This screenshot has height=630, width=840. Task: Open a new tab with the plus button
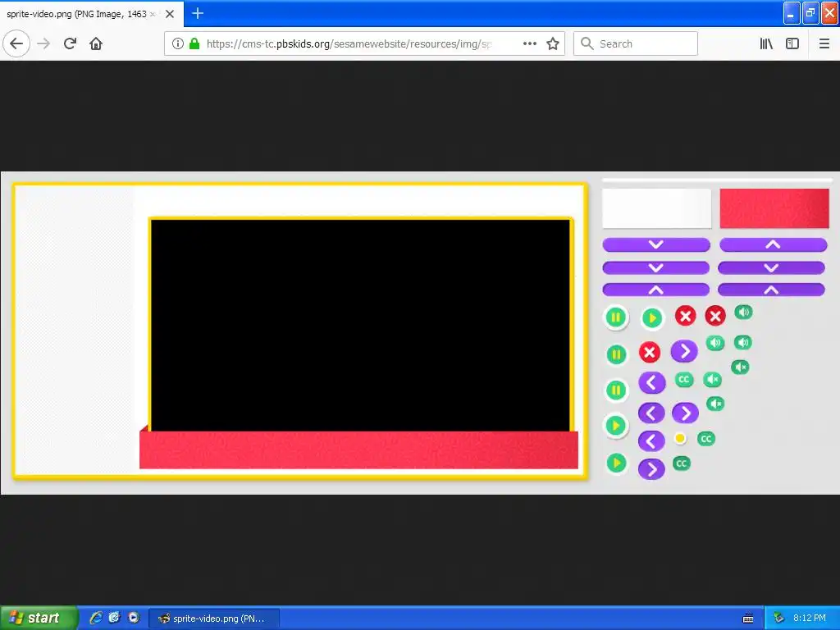tap(198, 13)
